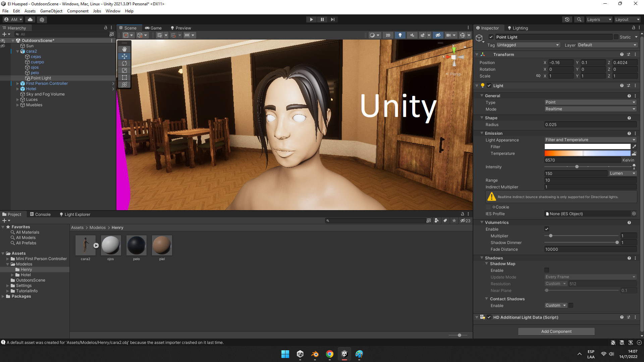The width and height of the screenshot is (644, 362).
Task: Toggle the Point Light active checkbox
Action: 491,37
